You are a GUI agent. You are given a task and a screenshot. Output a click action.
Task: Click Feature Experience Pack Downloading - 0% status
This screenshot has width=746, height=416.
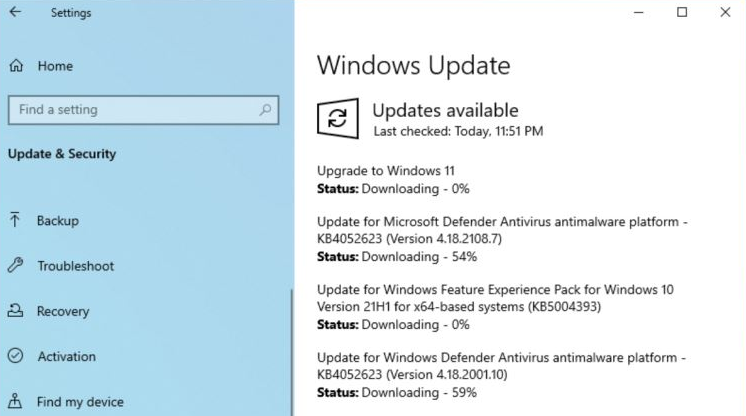click(x=393, y=325)
